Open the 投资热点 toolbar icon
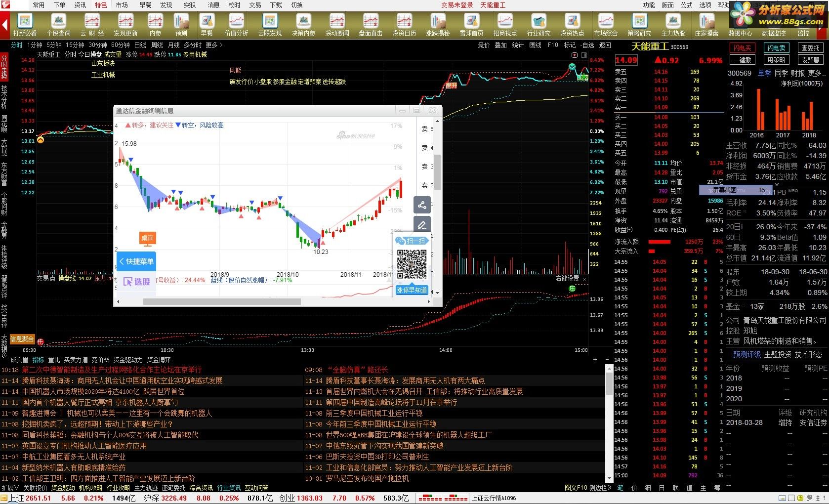 coord(572,25)
